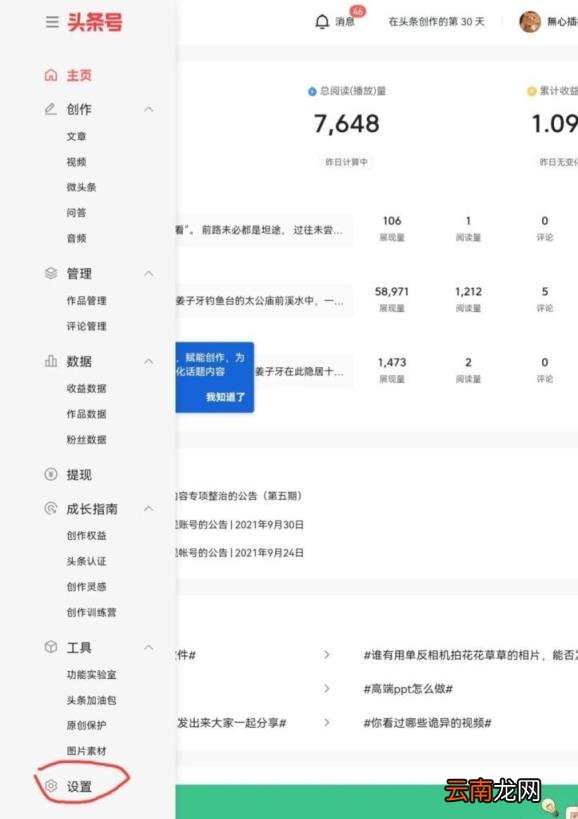The image size is (578, 819).
Task: Go to 主页 home icon
Action: click(51, 75)
